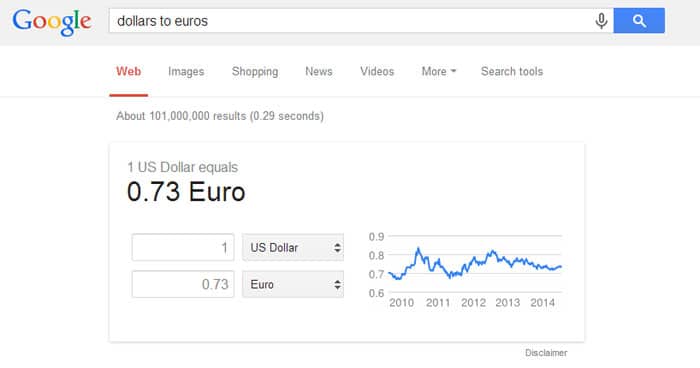Image resolution: width=700 pixels, height=368 pixels.
Task: Click the 2012 peak on exchange chart
Action: point(492,252)
